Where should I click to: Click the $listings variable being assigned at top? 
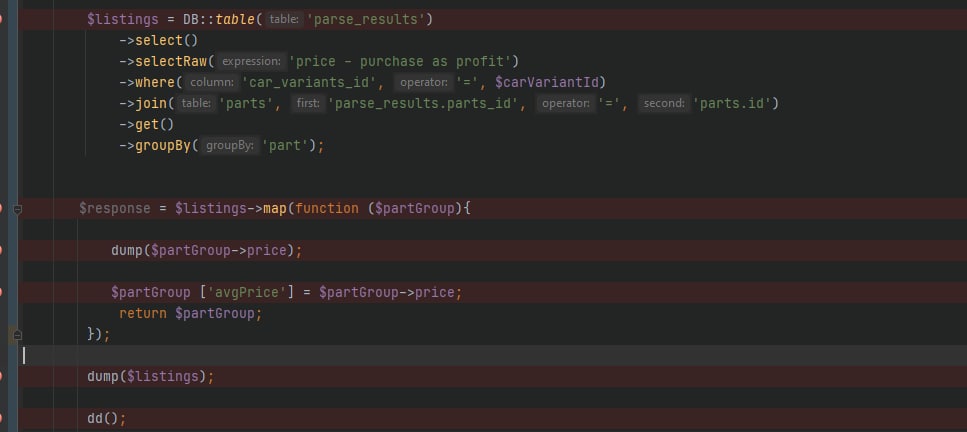coord(123,20)
